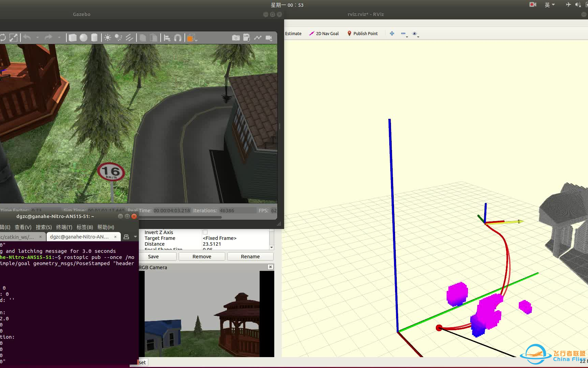Close the catkin_ws terminal tab
The image size is (588, 368).
pos(40,237)
